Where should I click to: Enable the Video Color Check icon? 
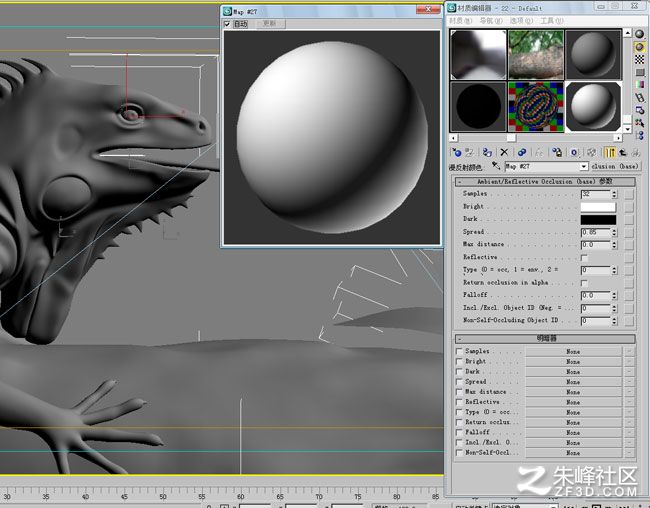click(x=640, y=85)
